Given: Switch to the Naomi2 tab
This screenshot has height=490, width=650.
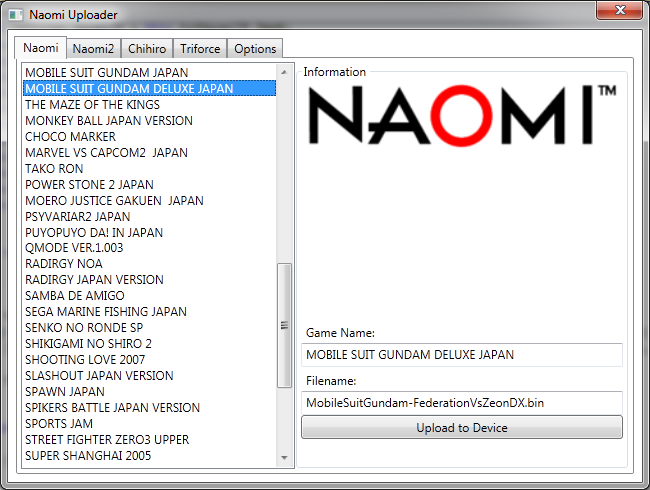Looking at the screenshot, I should [93, 49].
